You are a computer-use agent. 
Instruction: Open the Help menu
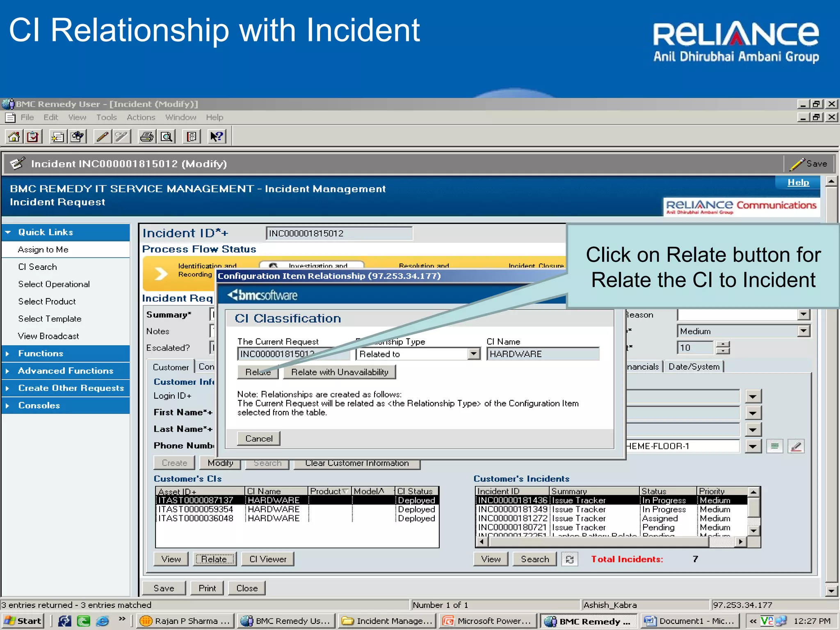[x=215, y=117]
